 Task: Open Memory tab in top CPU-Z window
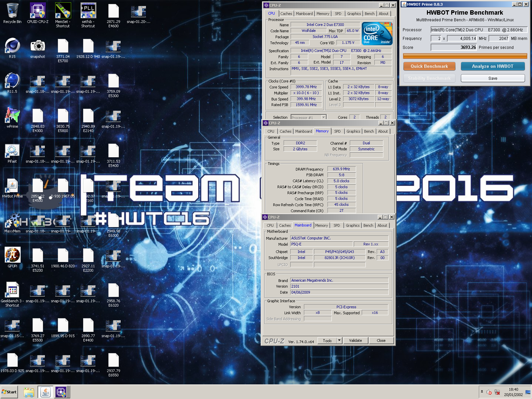323,14
